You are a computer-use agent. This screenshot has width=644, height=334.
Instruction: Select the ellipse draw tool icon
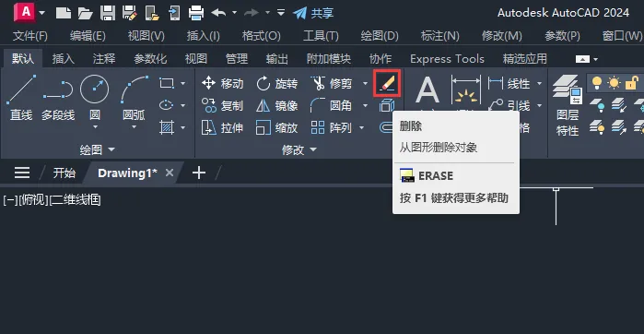click(x=167, y=105)
